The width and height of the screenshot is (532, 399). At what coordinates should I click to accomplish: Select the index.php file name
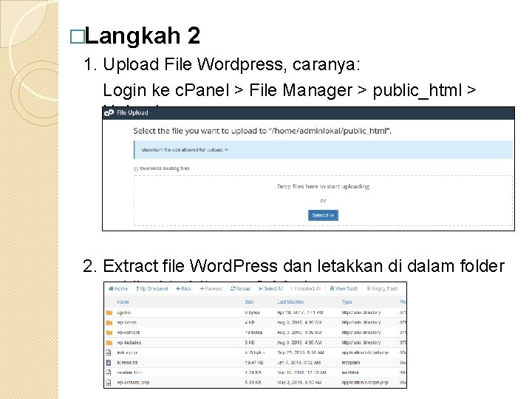(127, 352)
